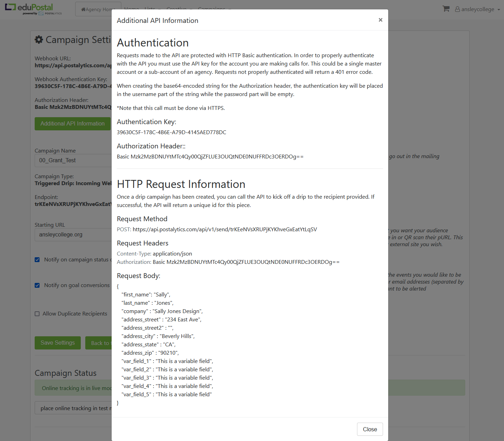Click the Authorization Header Basic value under Authentication
Viewport: 504px width, 441px height.
pos(210,157)
